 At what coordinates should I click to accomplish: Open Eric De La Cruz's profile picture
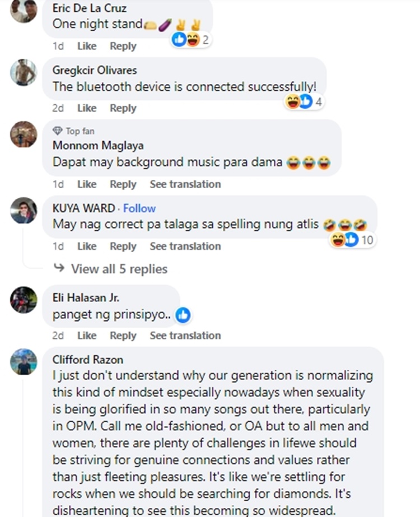click(x=24, y=10)
